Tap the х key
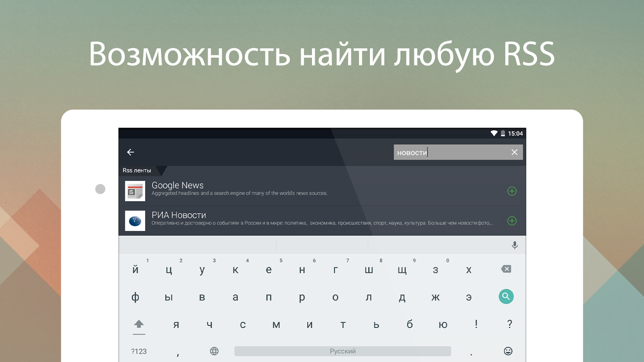This screenshot has width=644, height=362. (469, 270)
